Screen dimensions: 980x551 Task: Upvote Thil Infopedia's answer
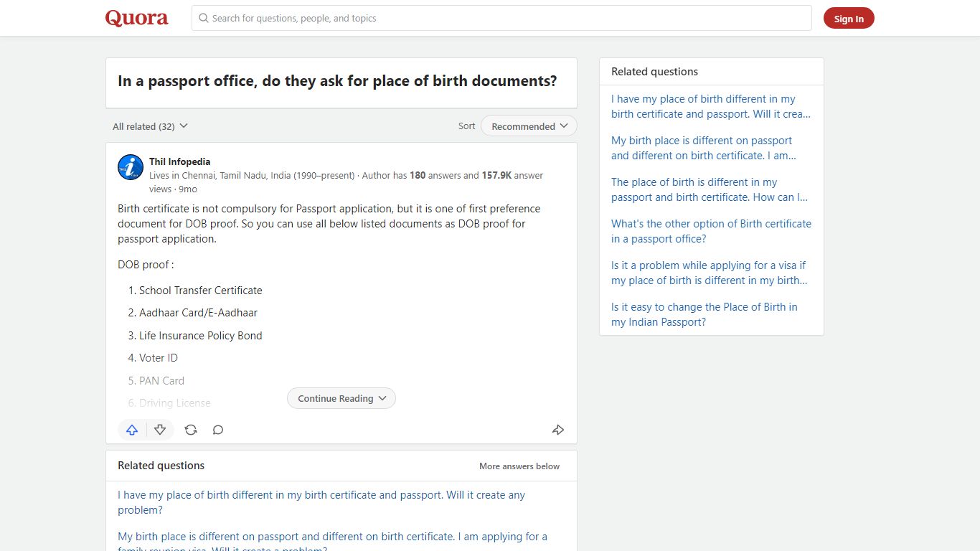point(132,430)
